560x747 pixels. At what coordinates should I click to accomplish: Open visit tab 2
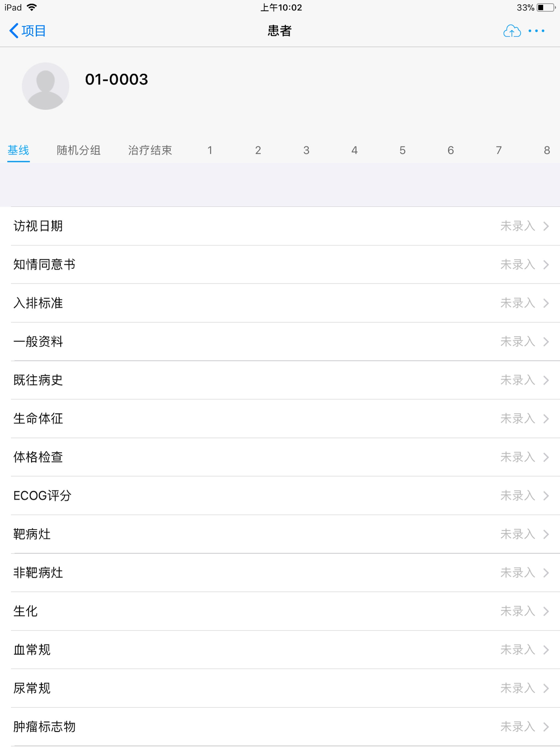point(258,150)
